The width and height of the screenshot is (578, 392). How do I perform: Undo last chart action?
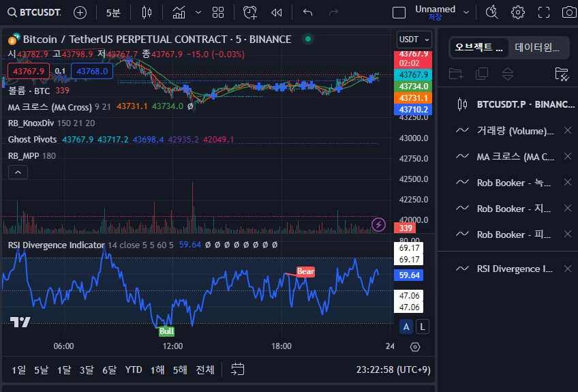click(x=308, y=12)
